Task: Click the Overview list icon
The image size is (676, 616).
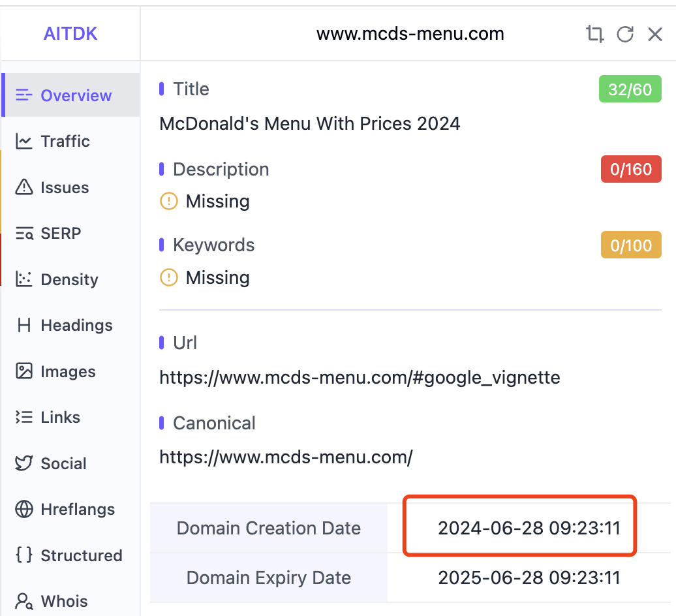Action: pos(23,95)
